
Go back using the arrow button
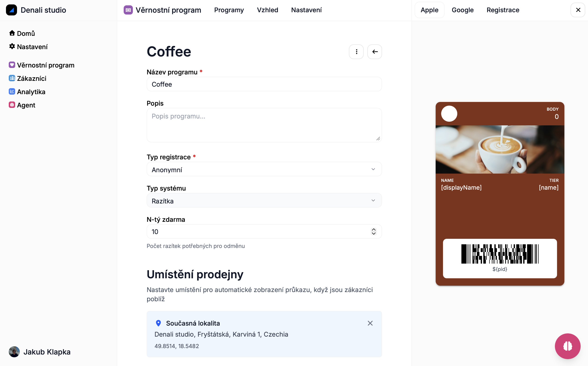[374, 52]
